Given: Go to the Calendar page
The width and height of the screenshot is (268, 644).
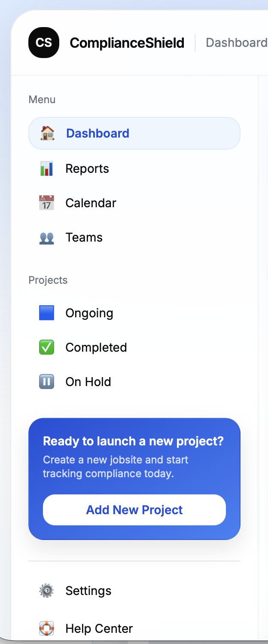Looking at the screenshot, I should click(91, 203).
